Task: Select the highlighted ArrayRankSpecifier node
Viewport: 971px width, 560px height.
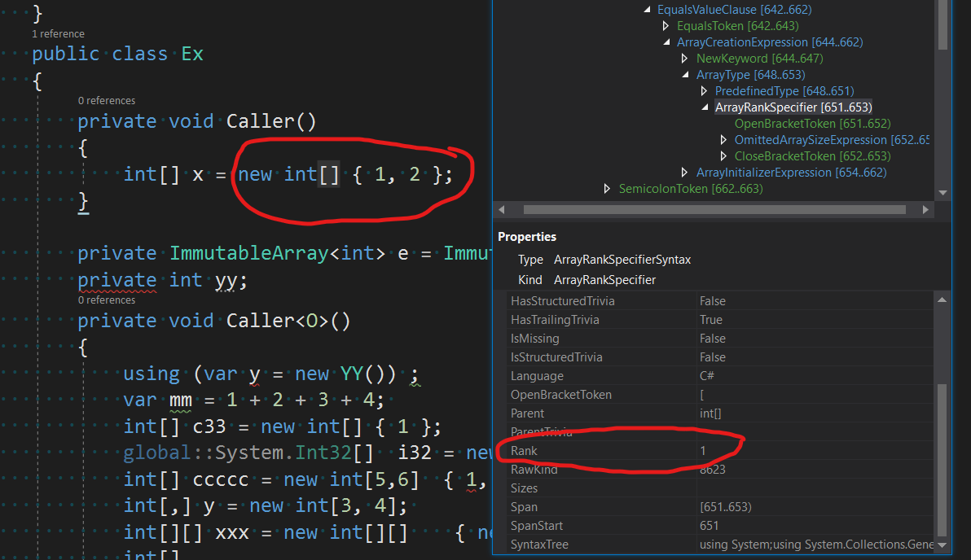Action: (793, 107)
